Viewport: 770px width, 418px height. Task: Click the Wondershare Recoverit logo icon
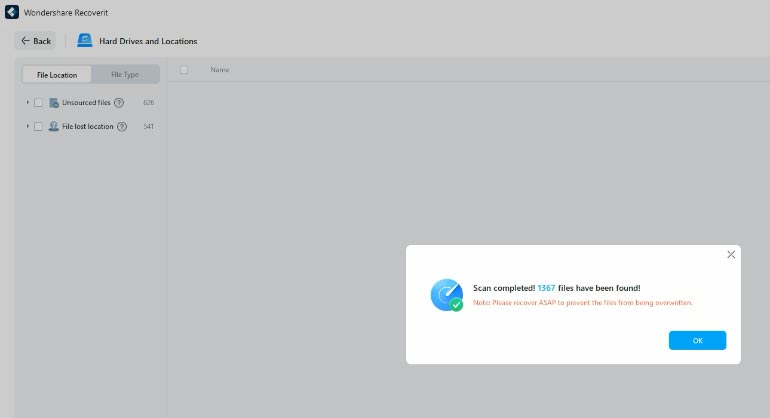click(12, 12)
